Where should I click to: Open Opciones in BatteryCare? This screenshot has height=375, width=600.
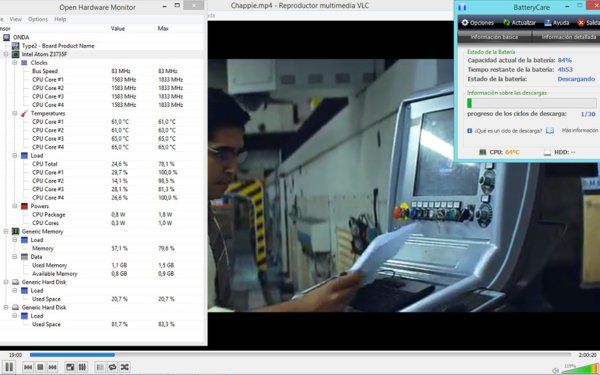[478, 23]
